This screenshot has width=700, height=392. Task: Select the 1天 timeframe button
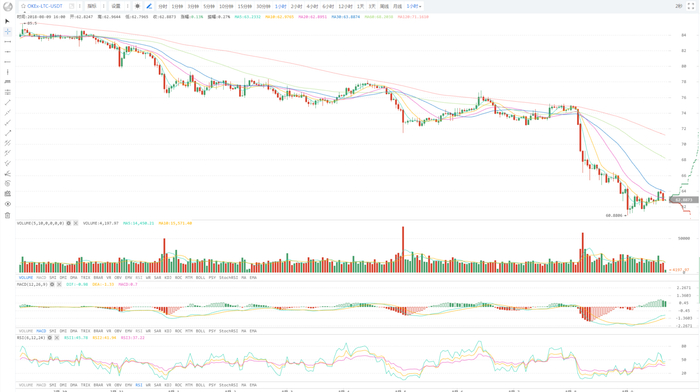360,6
